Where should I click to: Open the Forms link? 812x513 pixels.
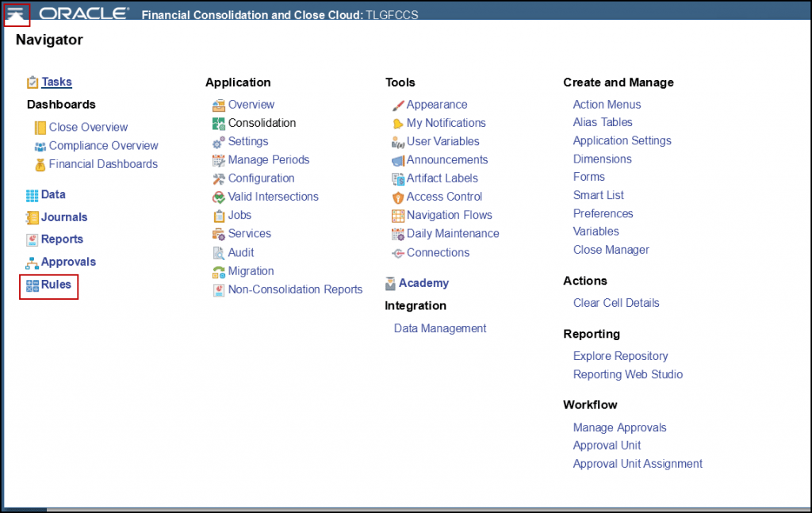[x=589, y=177]
